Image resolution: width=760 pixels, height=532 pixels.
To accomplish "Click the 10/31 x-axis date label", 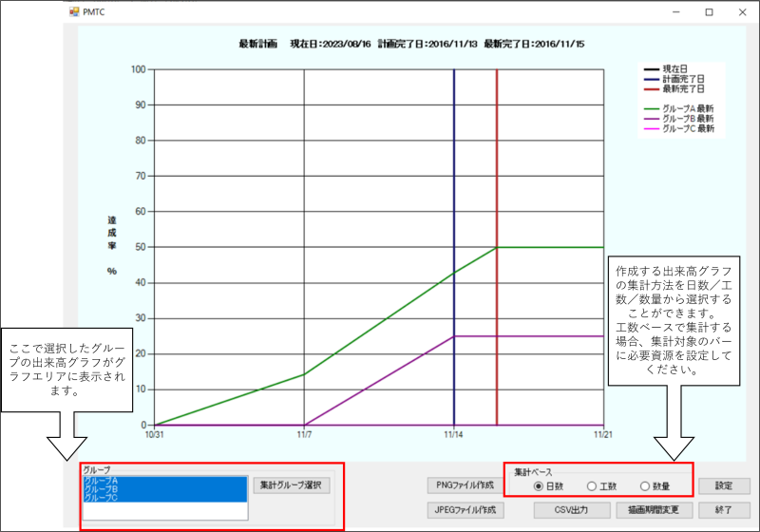I will pyautogui.click(x=154, y=434).
